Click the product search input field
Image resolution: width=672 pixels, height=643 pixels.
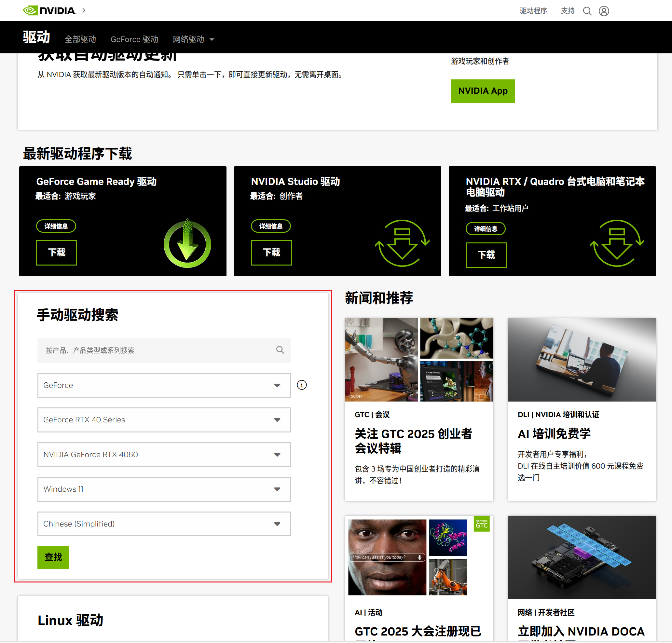[x=164, y=350]
